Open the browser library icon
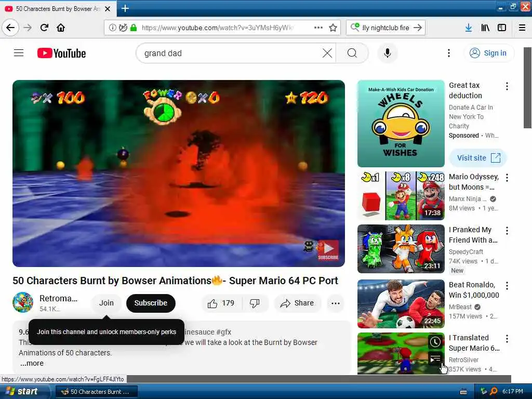532x399 pixels. [x=485, y=28]
